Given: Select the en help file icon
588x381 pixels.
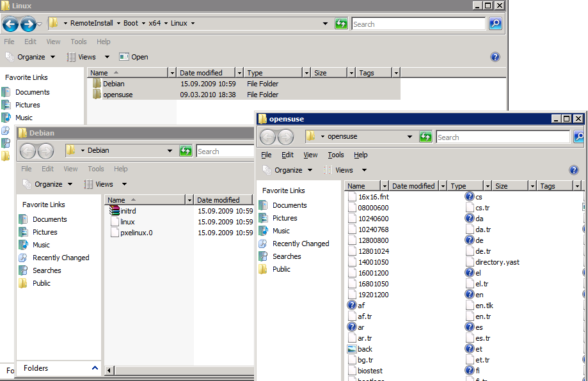Looking at the screenshot, I should click(x=470, y=294).
